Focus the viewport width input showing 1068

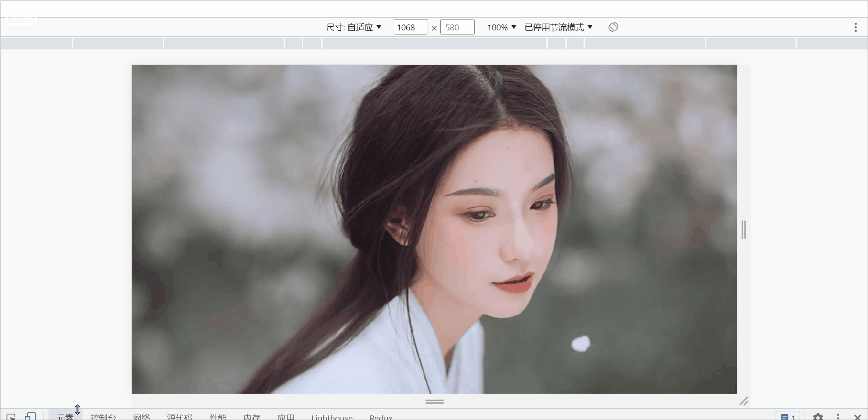[x=410, y=27]
